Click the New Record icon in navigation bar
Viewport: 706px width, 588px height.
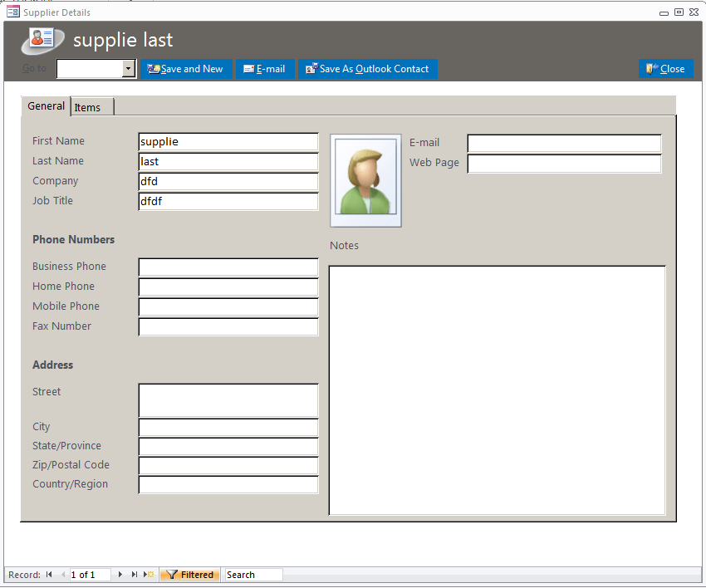pos(149,574)
